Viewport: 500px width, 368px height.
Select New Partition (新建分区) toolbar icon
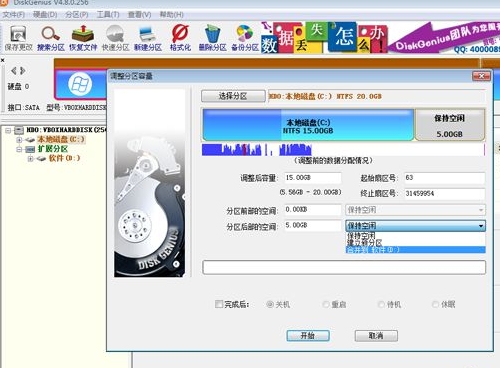(x=148, y=38)
